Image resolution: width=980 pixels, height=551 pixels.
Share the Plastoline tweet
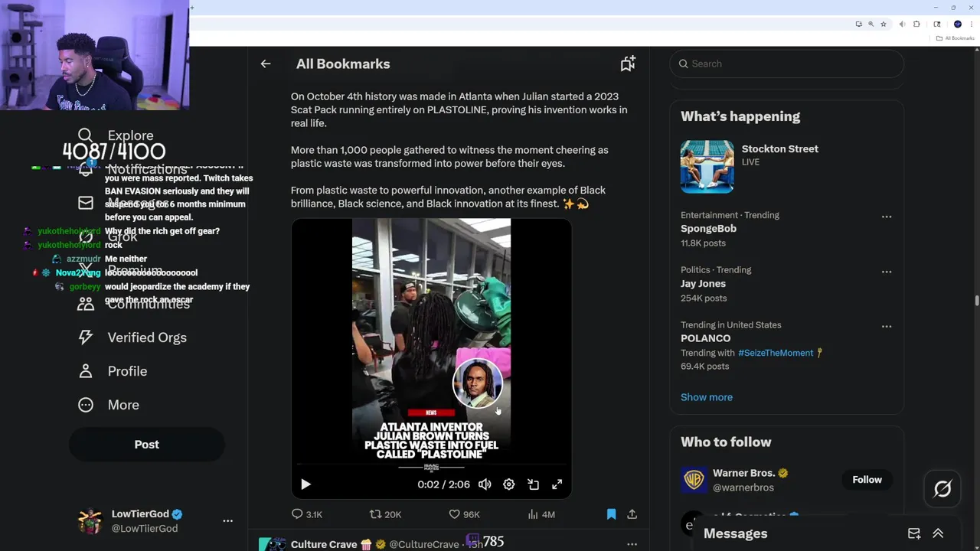pos(632,514)
